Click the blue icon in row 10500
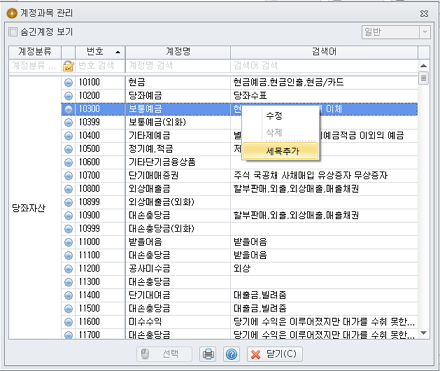This screenshot has width=440, height=371. [x=68, y=149]
